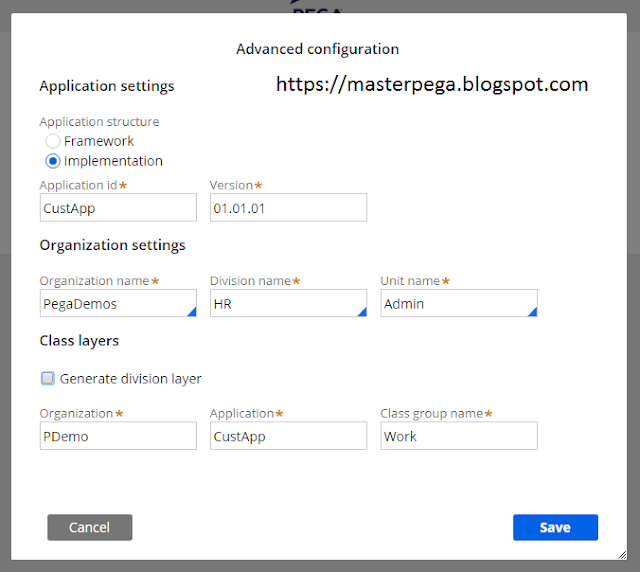This screenshot has width=640, height=572.
Task: Focus the Application id field
Action: coord(118,208)
